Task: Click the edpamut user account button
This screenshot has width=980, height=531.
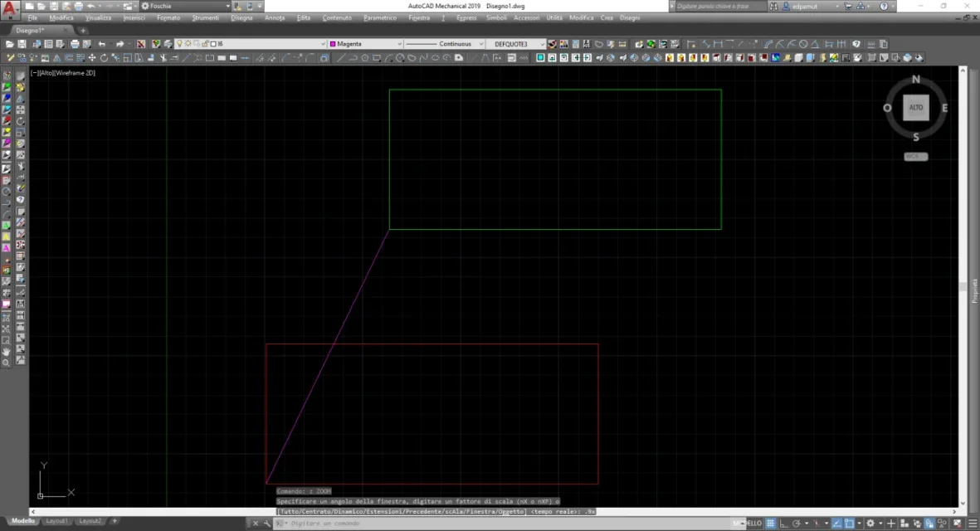Action: click(x=805, y=7)
